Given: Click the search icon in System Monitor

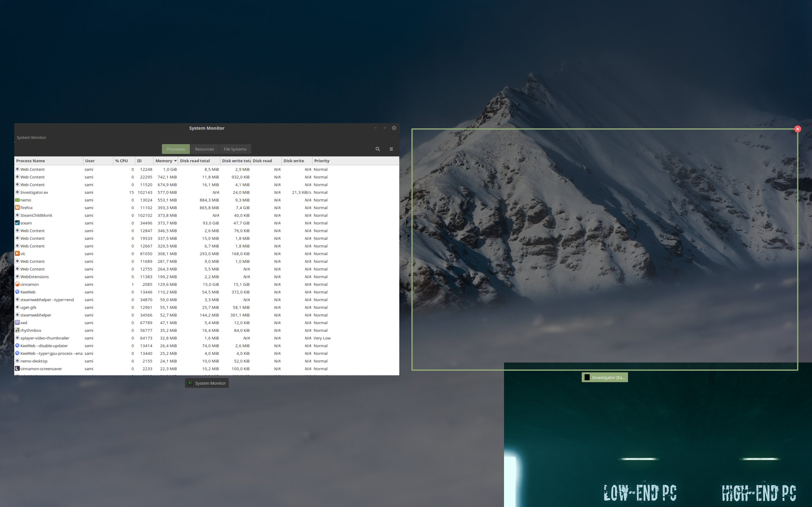Looking at the screenshot, I should click(377, 149).
